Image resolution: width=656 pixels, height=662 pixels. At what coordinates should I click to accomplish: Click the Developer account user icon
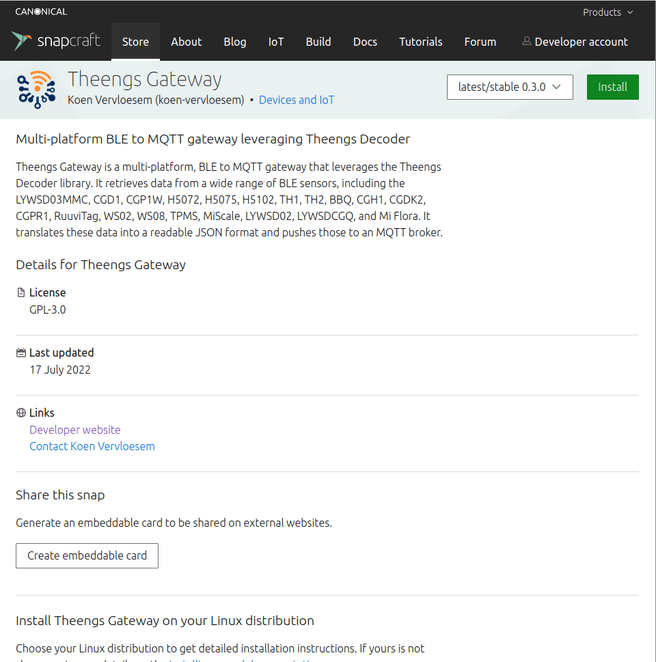[x=526, y=41]
